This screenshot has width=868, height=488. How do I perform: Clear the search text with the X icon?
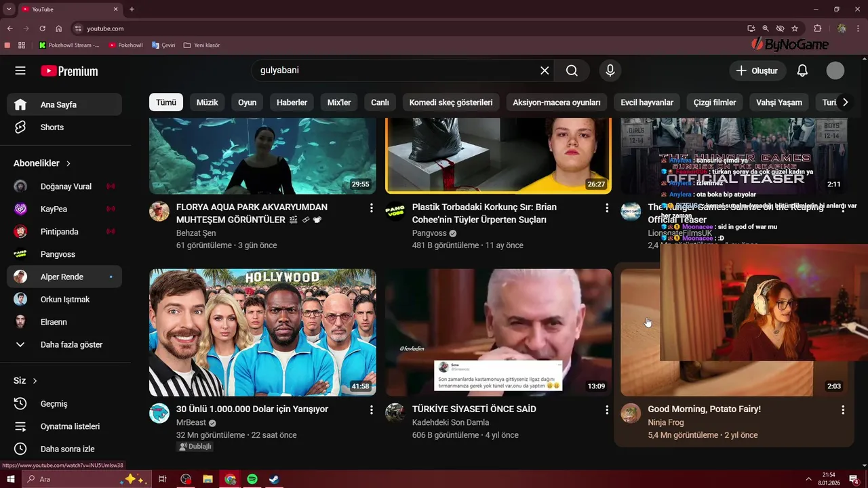coord(545,70)
